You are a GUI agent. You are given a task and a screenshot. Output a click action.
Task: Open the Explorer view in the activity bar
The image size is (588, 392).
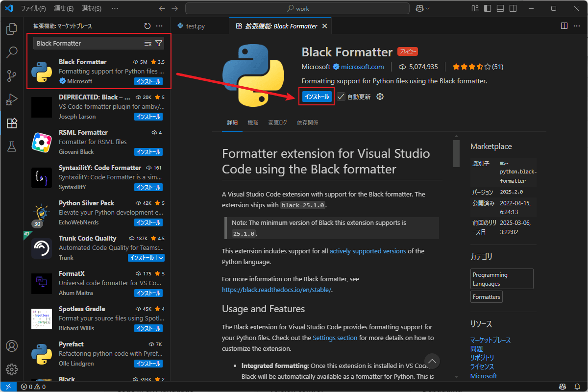(x=11, y=29)
